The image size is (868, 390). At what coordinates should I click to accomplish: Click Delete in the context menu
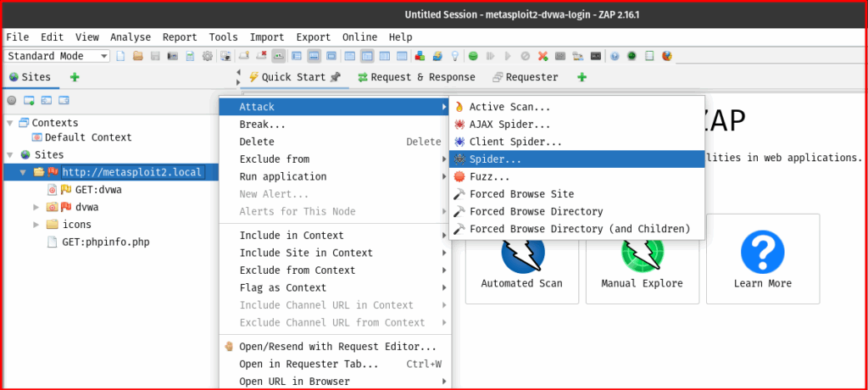coord(336,142)
